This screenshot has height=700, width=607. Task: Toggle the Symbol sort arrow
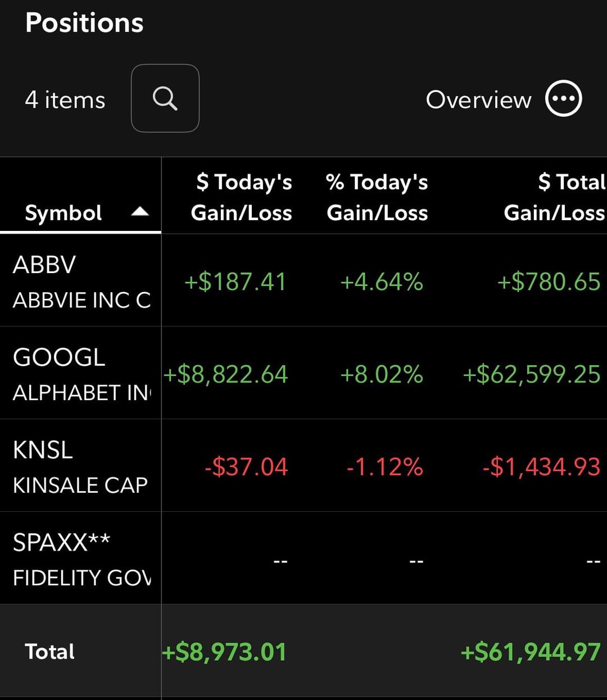tap(140, 212)
